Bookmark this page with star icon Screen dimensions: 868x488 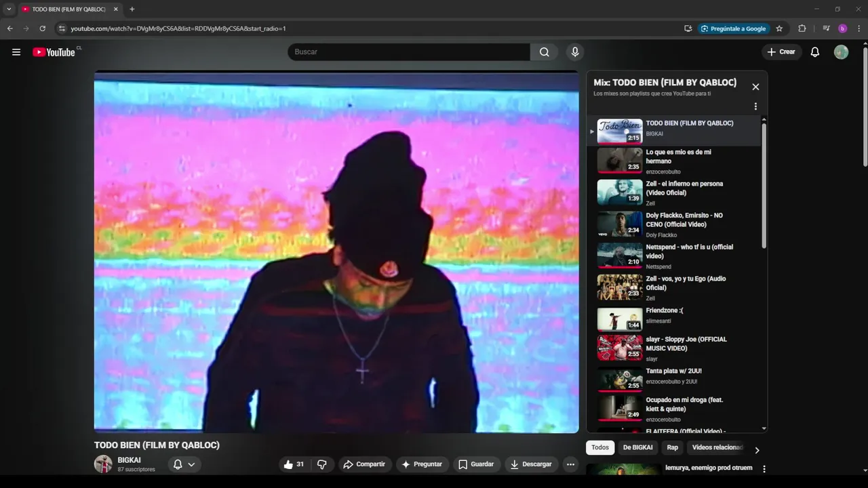779,28
